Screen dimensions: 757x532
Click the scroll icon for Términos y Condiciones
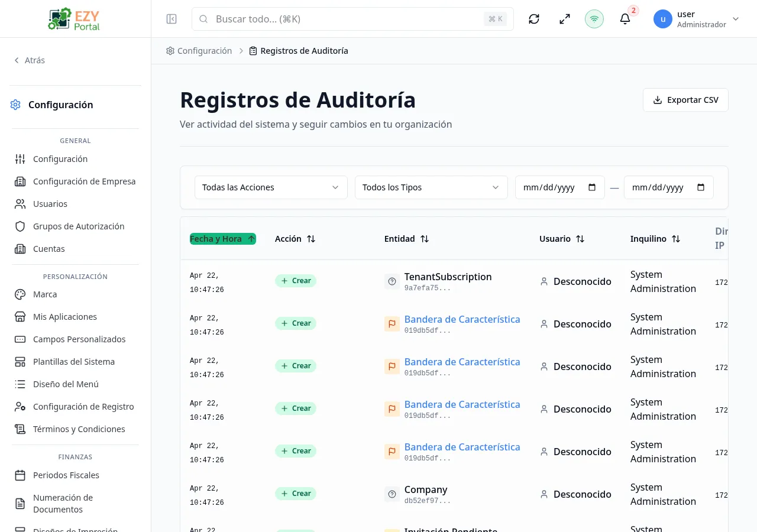click(20, 429)
